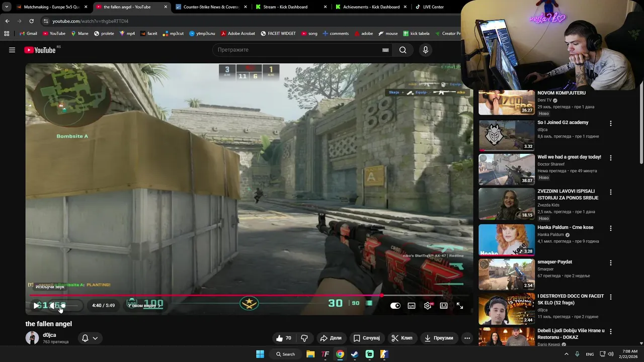Screen dimensions: 644x362
Task: Open ytmp3s.nu bookmark
Action: pyautogui.click(x=202, y=34)
